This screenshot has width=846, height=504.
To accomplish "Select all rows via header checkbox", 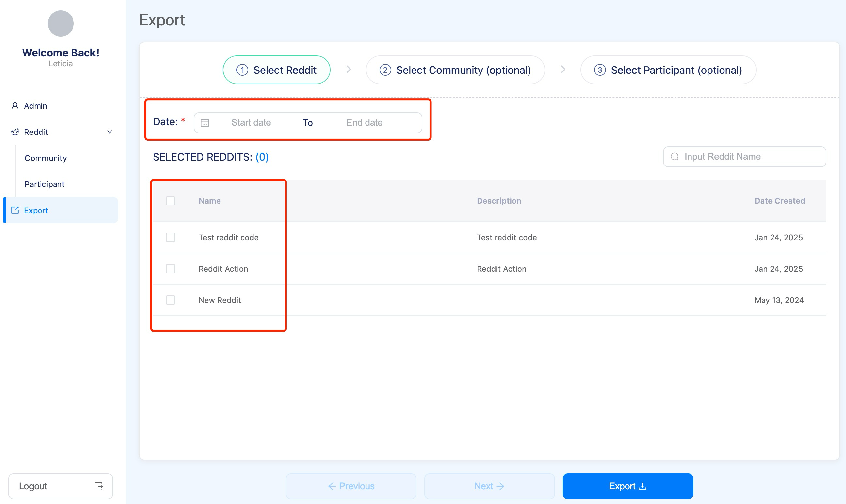I will pos(171,201).
